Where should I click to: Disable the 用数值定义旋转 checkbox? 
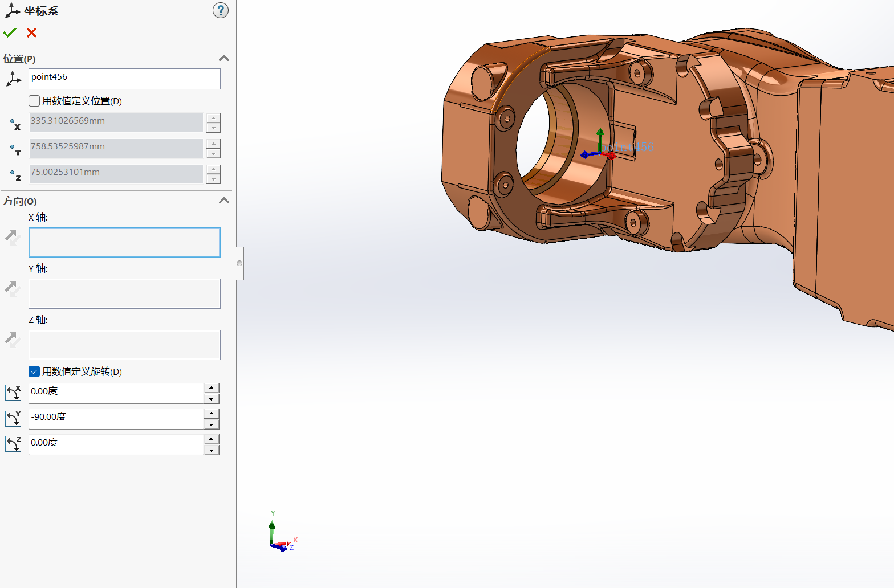coord(34,371)
